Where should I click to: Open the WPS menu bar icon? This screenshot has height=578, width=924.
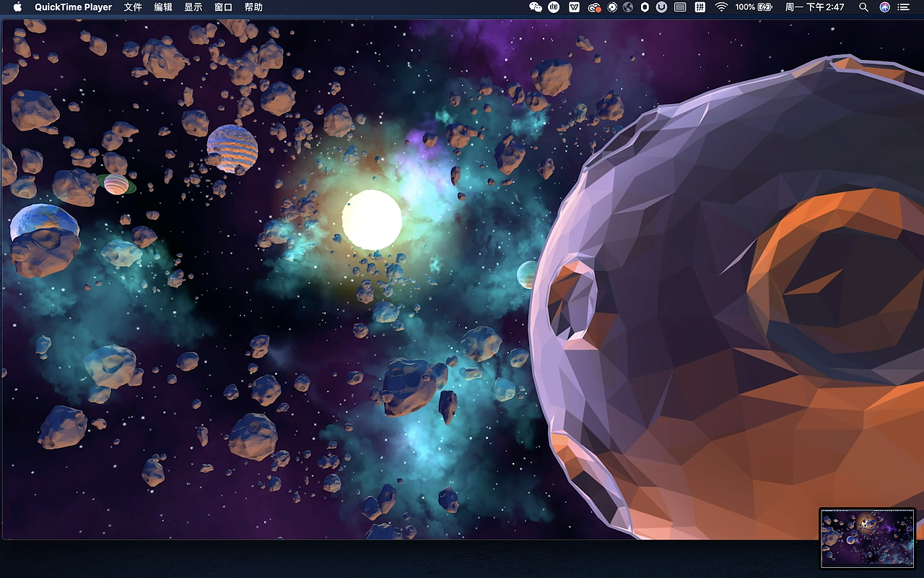(x=575, y=7)
